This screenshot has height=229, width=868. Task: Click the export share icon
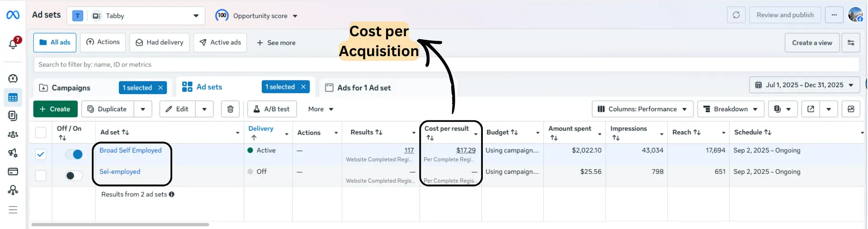(811, 109)
